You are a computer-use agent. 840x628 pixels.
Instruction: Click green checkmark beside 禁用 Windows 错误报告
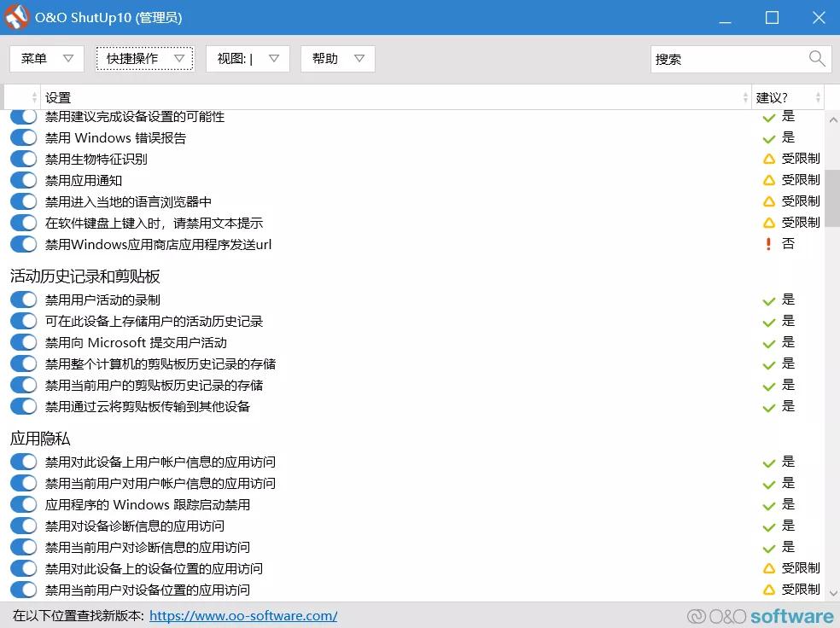(768, 138)
